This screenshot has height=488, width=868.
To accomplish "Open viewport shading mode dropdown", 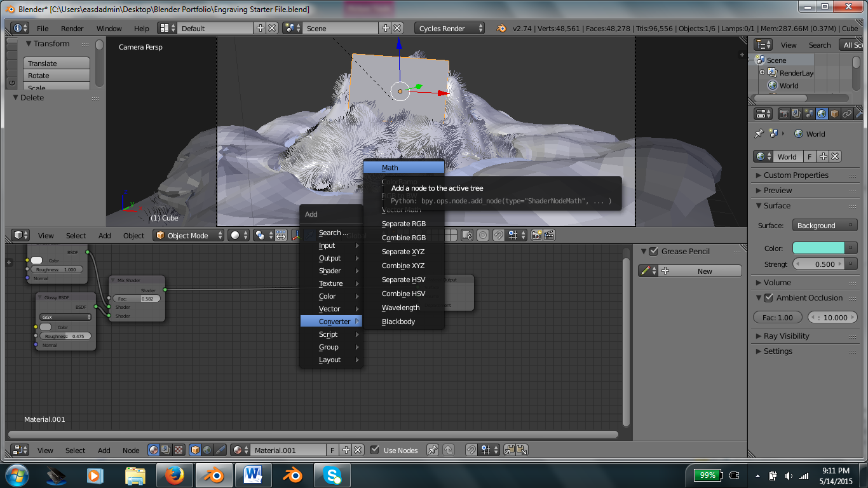I will click(239, 235).
